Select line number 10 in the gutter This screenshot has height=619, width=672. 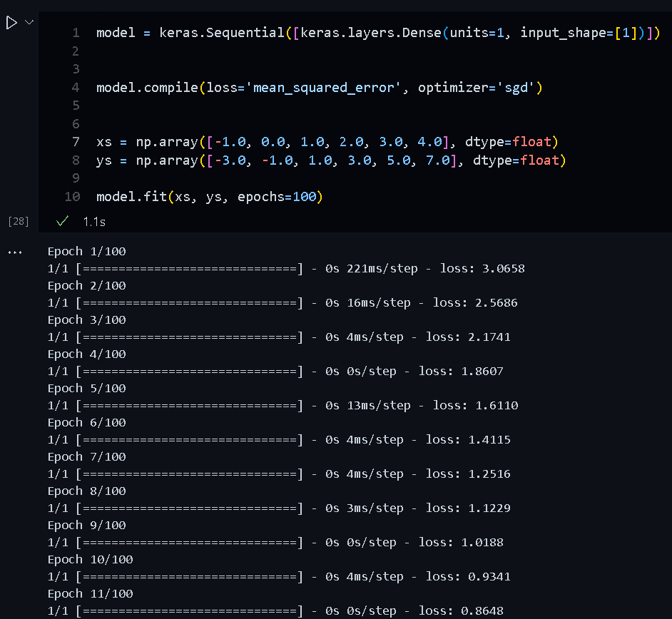72,197
